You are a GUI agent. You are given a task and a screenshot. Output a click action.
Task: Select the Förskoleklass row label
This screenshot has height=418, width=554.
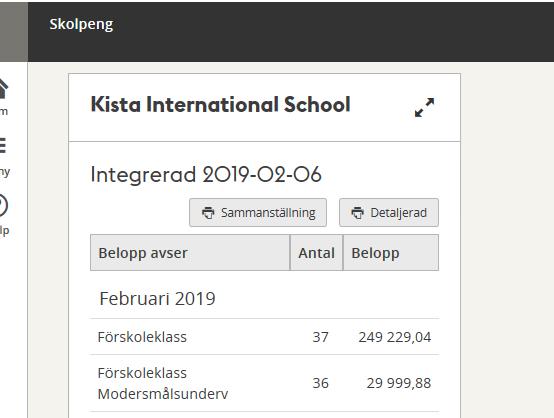coord(142,337)
